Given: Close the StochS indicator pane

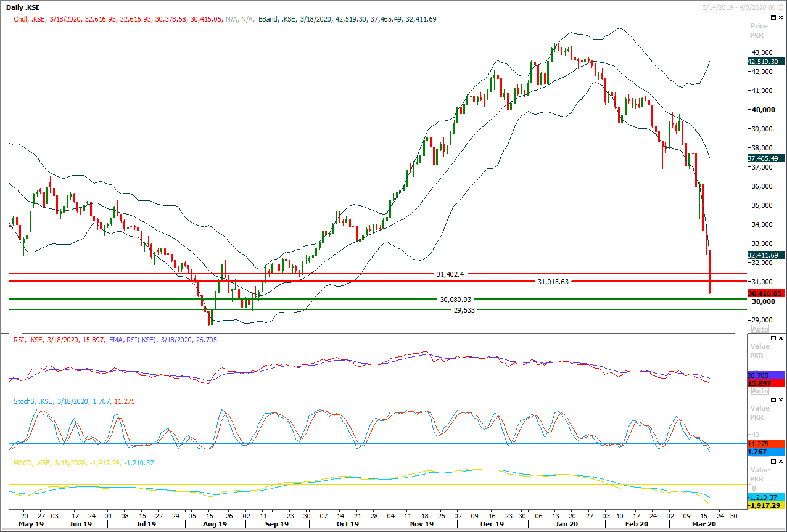Looking at the screenshot, I should click(780, 400).
